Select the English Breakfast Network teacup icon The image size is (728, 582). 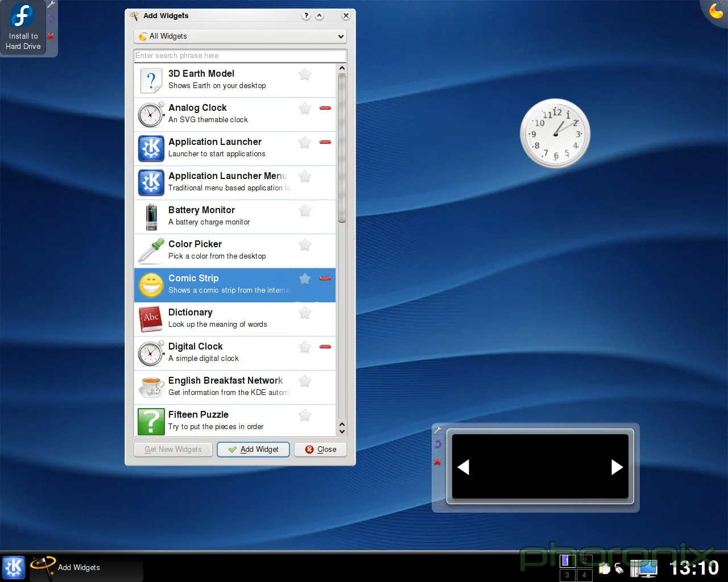(x=151, y=388)
